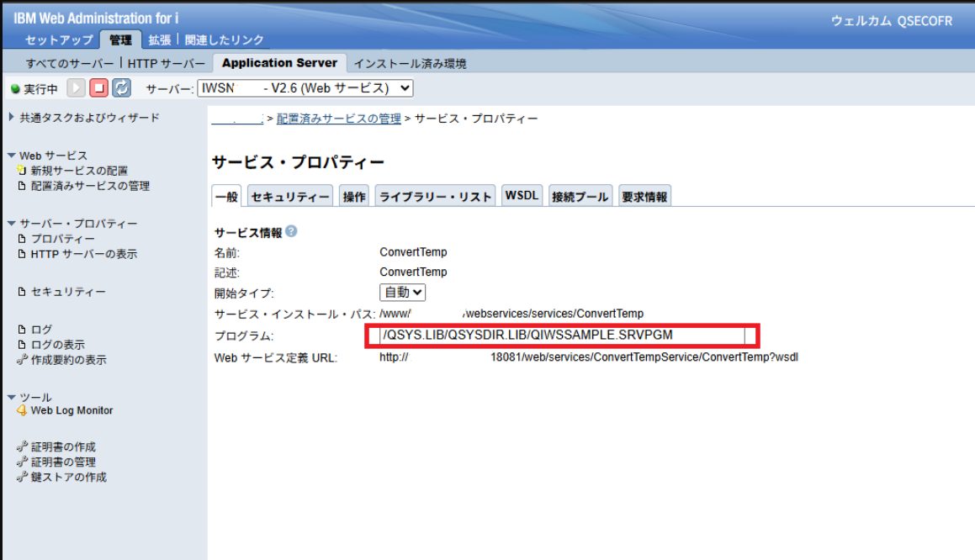Click the プログラム path field
Viewport: 975px width, 560px height.
pyautogui.click(x=562, y=335)
